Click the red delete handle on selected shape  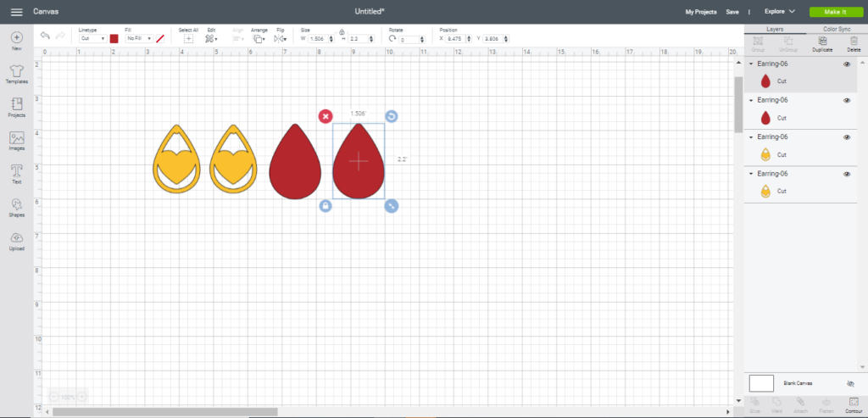[325, 116]
